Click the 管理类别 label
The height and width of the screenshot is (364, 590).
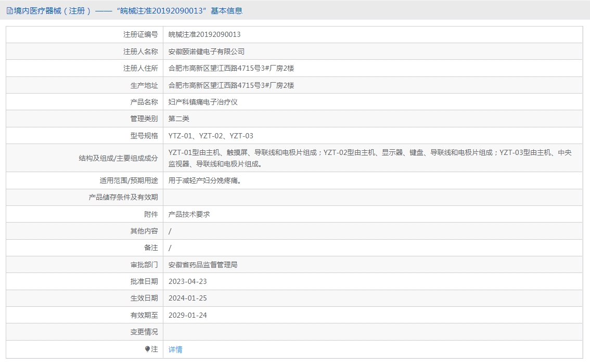coord(144,119)
